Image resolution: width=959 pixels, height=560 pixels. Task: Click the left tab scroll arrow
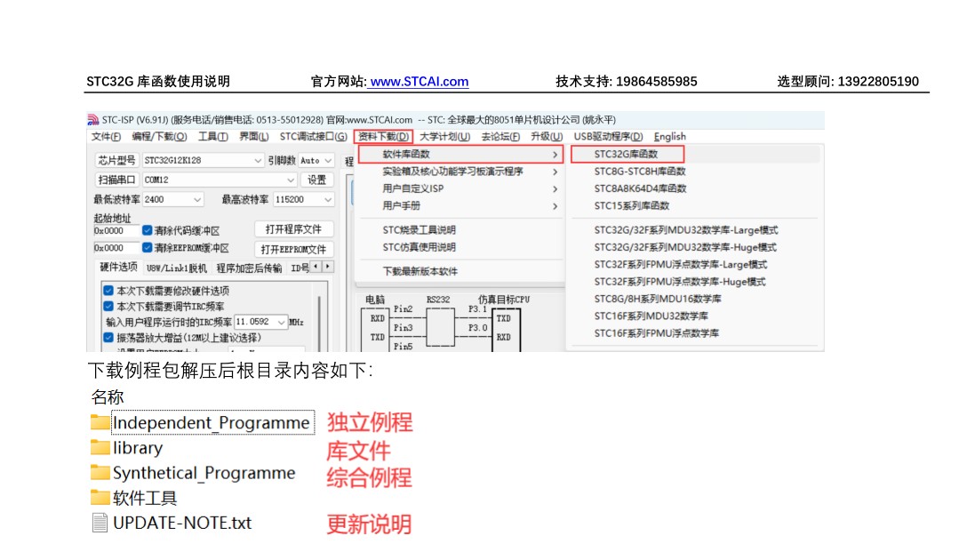tap(316, 267)
